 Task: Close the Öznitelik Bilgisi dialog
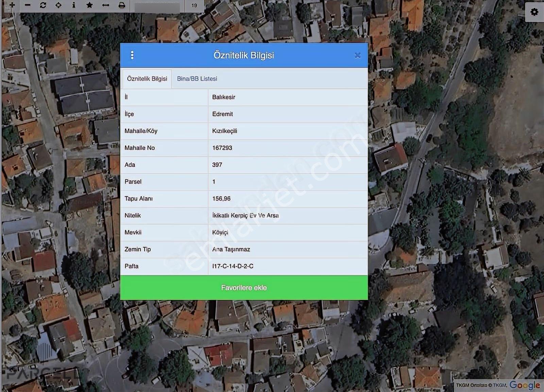point(357,55)
